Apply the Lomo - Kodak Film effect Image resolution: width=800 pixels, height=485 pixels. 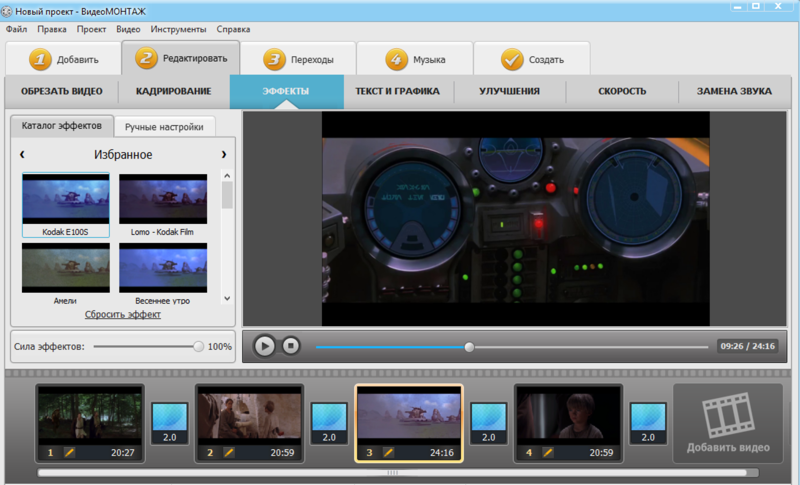point(163,205)
